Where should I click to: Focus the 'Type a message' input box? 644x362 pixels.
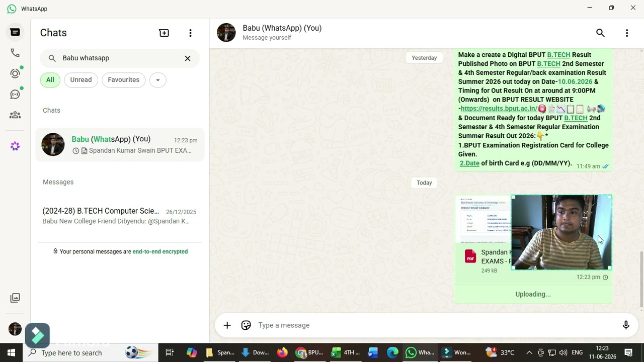[x=435, y=325]
